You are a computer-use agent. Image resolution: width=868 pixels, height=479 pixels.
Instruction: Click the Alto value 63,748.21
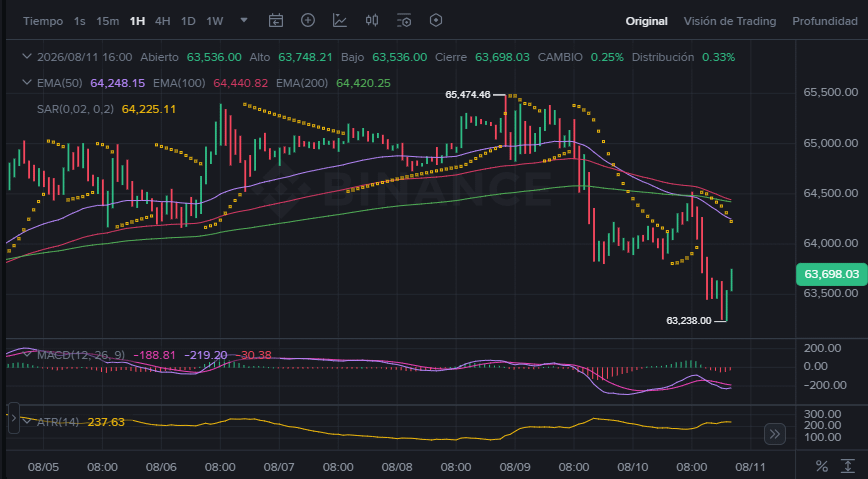point(305,57)
